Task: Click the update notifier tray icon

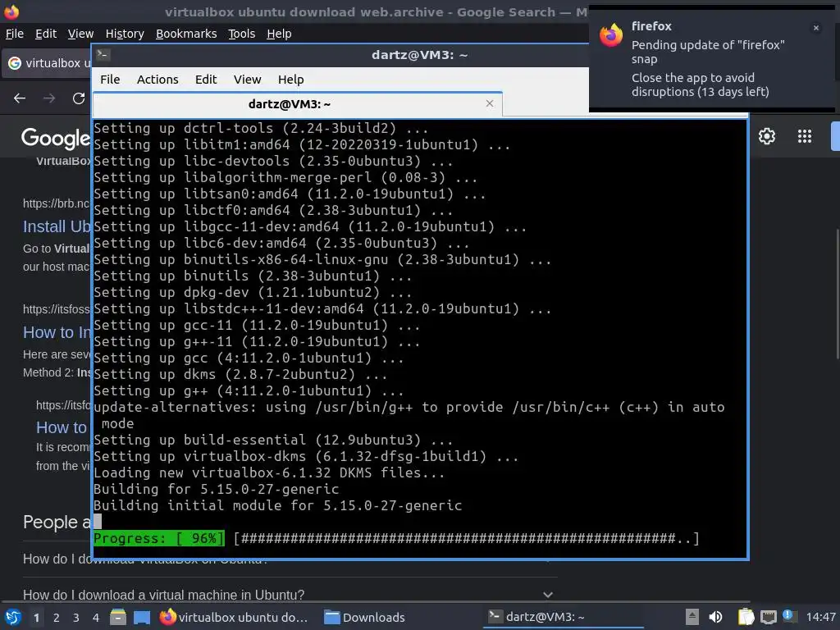Action: click(x=788, y=615)
